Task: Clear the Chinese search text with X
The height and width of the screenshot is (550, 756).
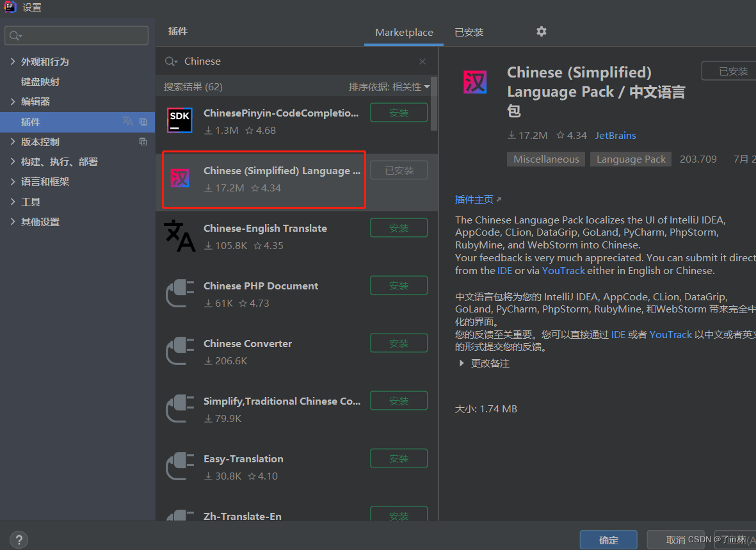Action: pyautogui.click(x=422, y=61)
